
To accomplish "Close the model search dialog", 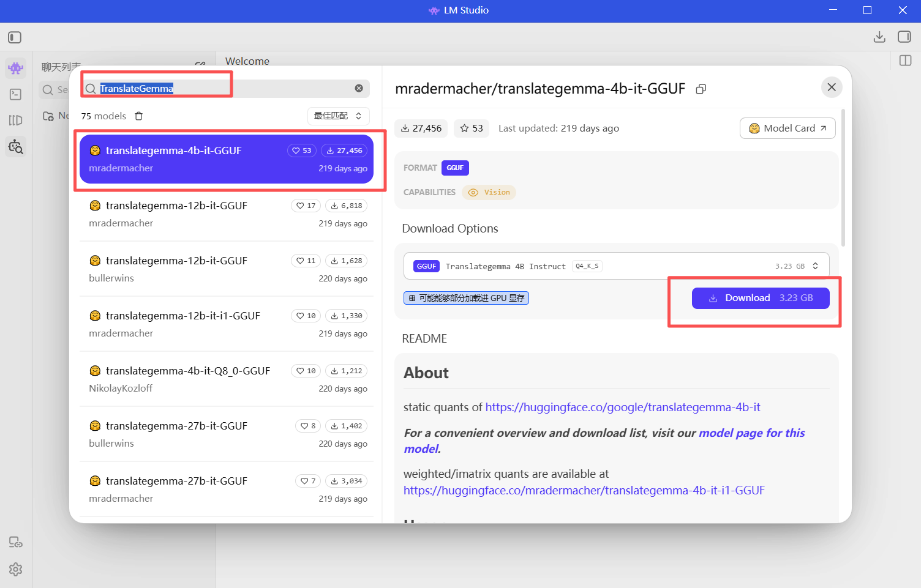I will (x=832, y=87).
